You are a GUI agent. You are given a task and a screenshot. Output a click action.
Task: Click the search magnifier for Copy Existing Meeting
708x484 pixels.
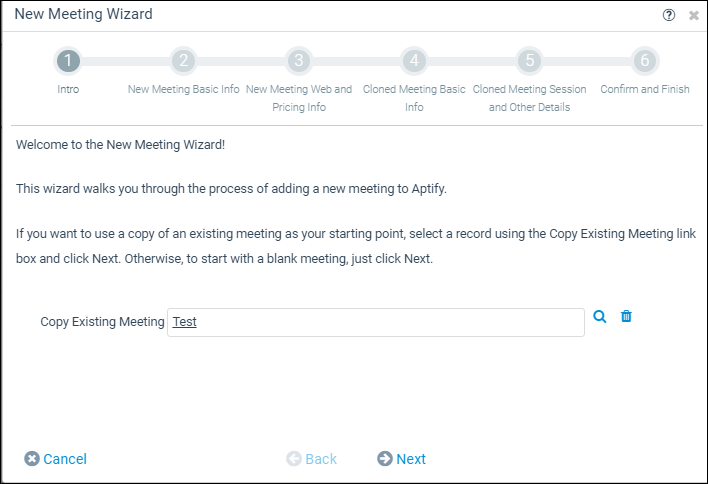(x=600, y=316)
